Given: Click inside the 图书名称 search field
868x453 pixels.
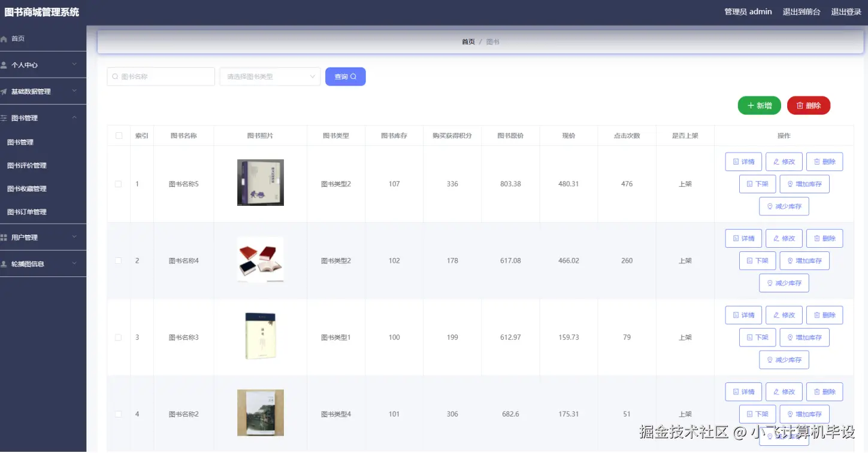Looking at the screenshot, I should pyautogui.click(x=161, y=77).
